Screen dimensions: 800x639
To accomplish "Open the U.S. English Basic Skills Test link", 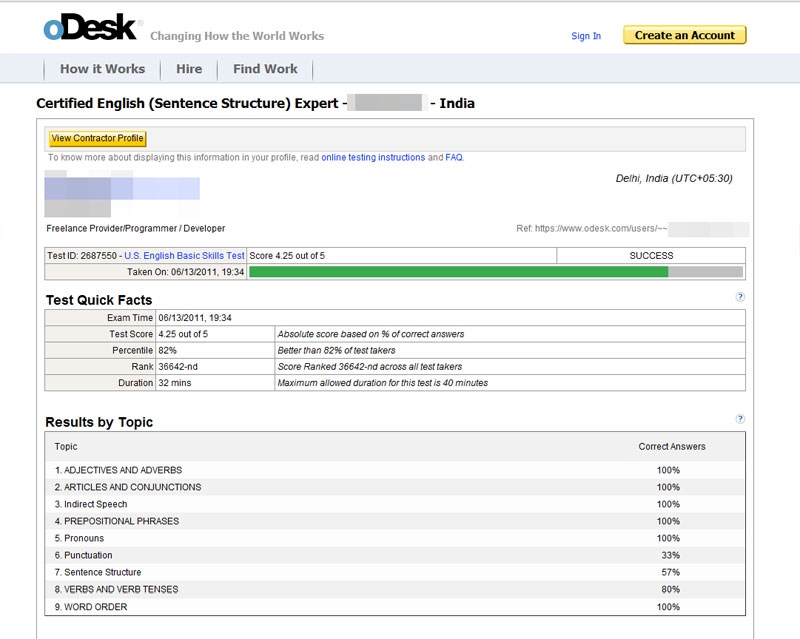I will (185, 256).
